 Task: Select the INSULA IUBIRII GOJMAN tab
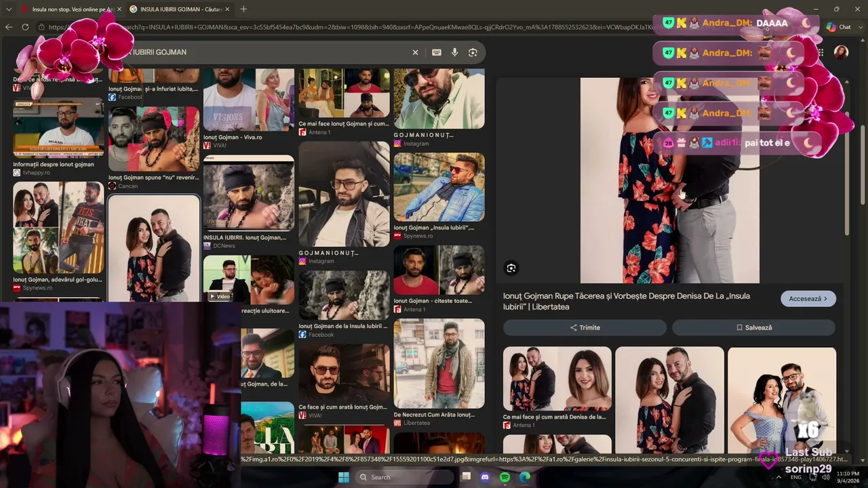point(180,9)
